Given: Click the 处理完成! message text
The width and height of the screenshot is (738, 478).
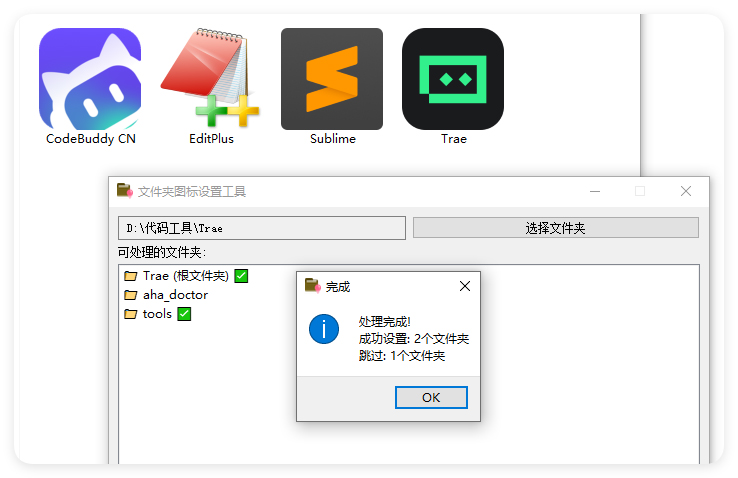Looking at the screenshot, I should coord(385,322).
